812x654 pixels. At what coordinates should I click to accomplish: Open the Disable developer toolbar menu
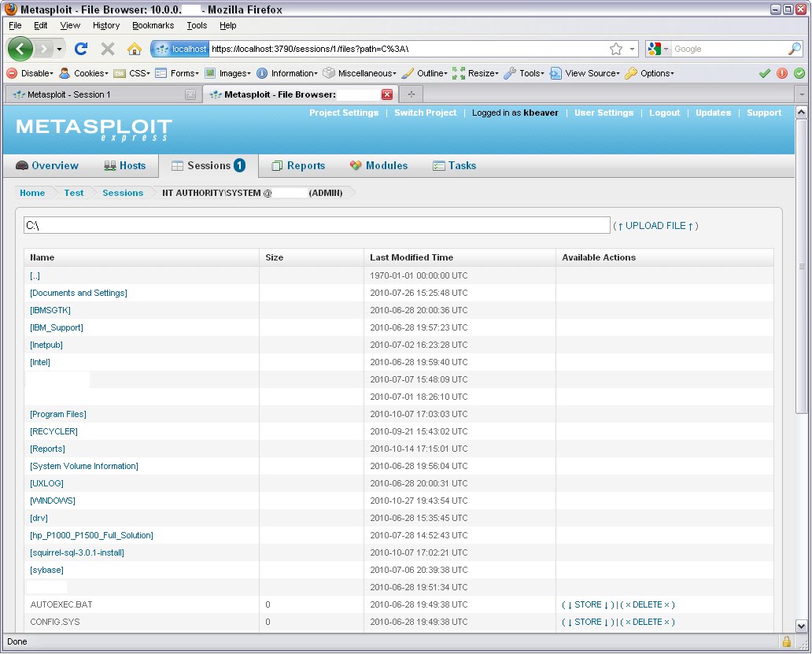(x=30, y=73)
